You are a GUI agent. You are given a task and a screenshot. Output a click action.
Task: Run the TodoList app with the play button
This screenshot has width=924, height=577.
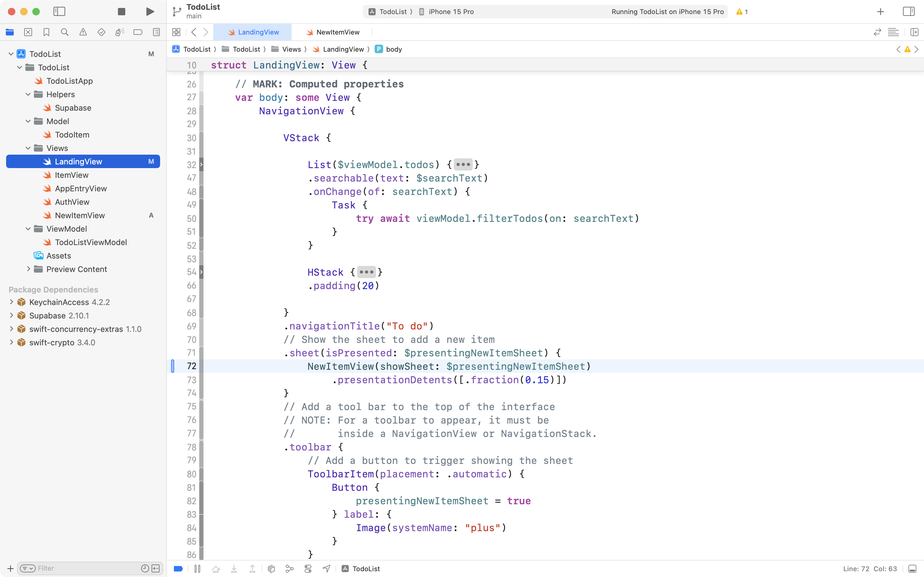click(x=149, y=11)
